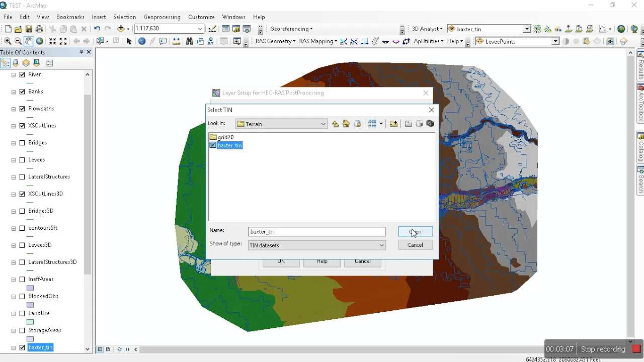Open the map scale dropdown
This screenshot has height=362, width=644.
tap(200, 29)
